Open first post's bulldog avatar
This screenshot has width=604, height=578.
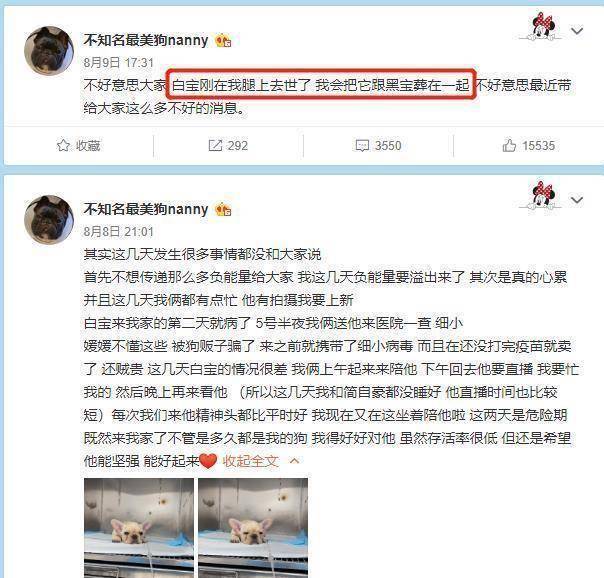[x=49, y=50]
